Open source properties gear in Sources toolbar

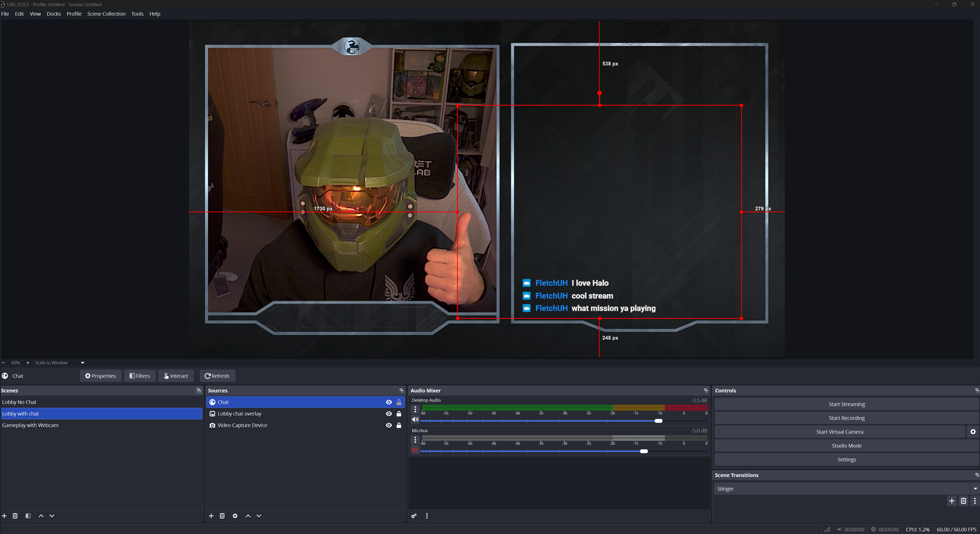click(x=235, y=516)
